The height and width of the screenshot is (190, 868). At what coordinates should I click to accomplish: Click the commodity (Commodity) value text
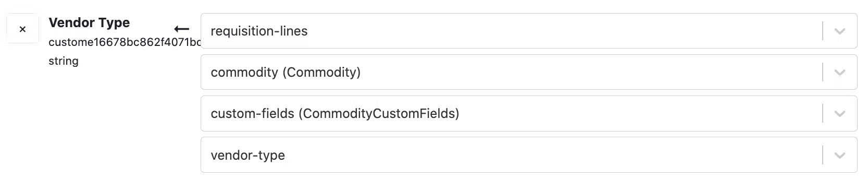(x=286, y=73)
